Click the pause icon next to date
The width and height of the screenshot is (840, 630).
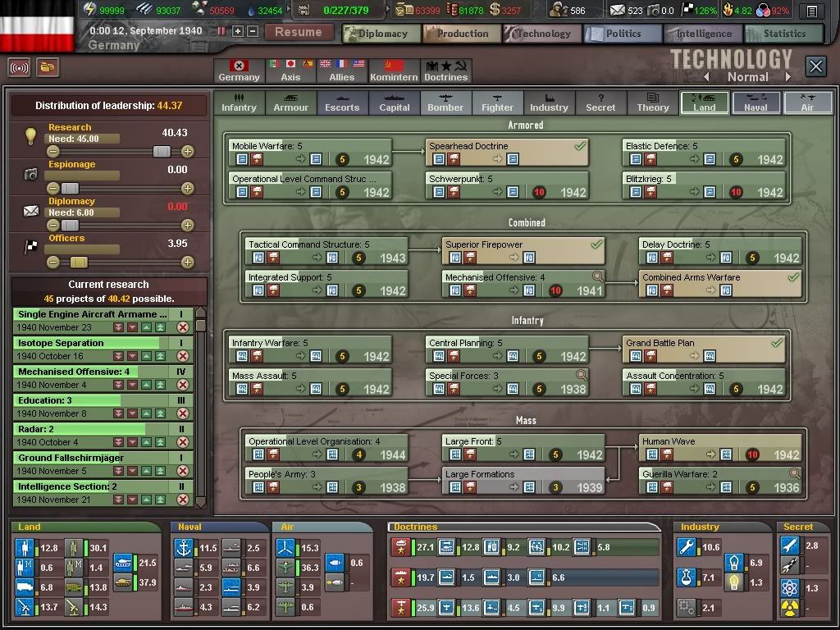(221, 32)
